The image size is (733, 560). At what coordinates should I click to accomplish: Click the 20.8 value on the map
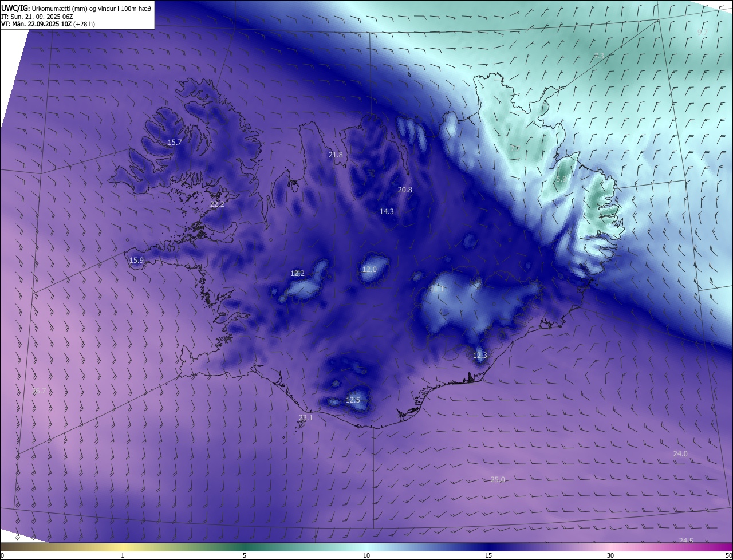[x=405, y=190]
